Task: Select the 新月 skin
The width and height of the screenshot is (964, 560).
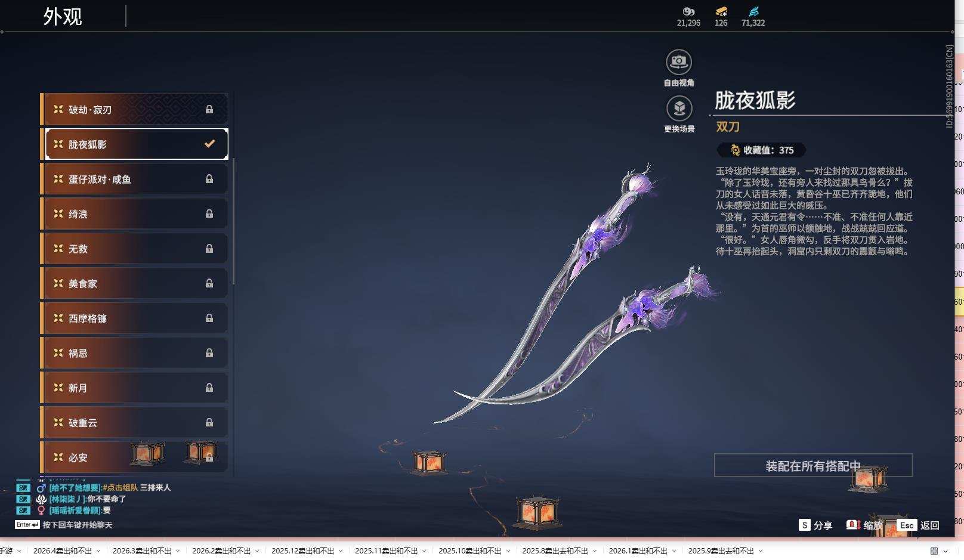Action: [134, 388]
